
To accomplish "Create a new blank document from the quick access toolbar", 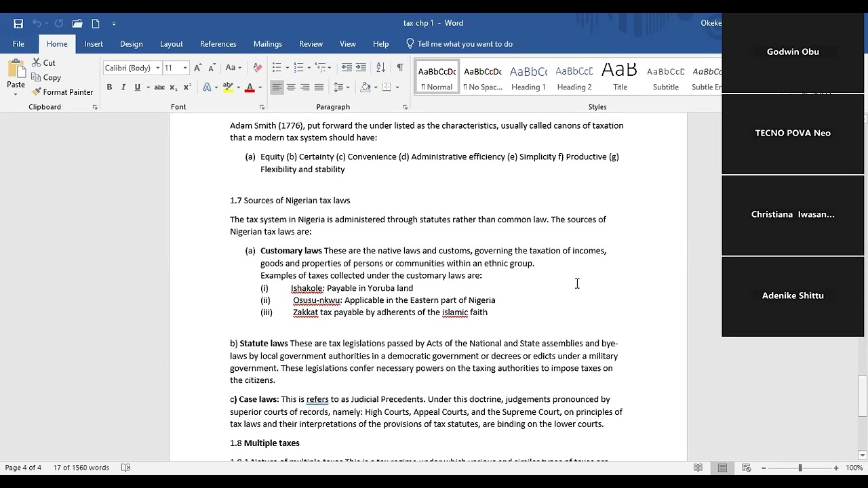I will click(x=96, y=23).
